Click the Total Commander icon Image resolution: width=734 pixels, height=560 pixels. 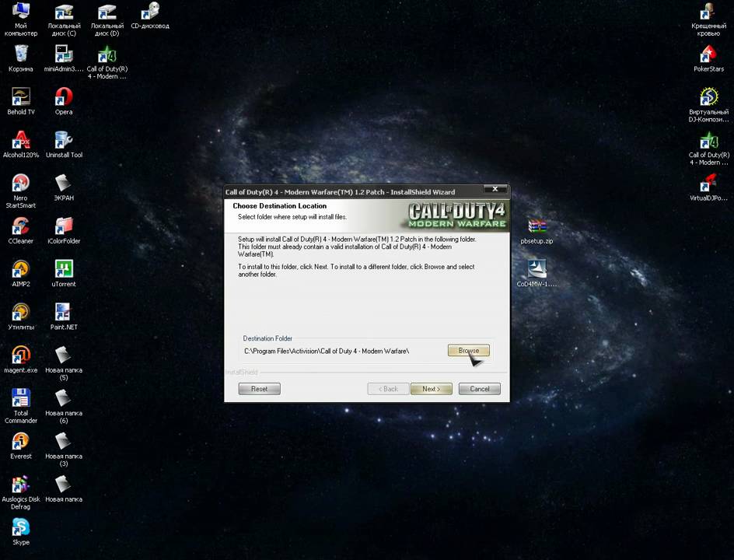coord(20,407)
